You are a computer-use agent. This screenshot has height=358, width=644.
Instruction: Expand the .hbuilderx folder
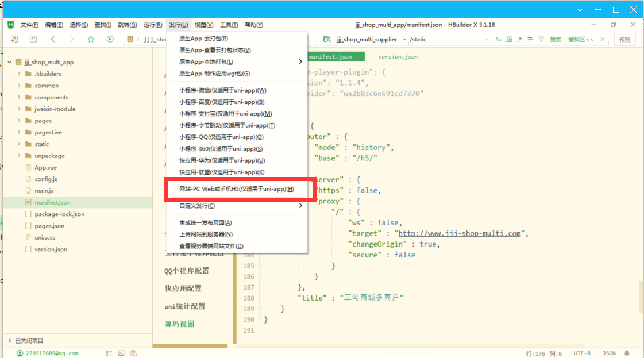pos(19,74)
